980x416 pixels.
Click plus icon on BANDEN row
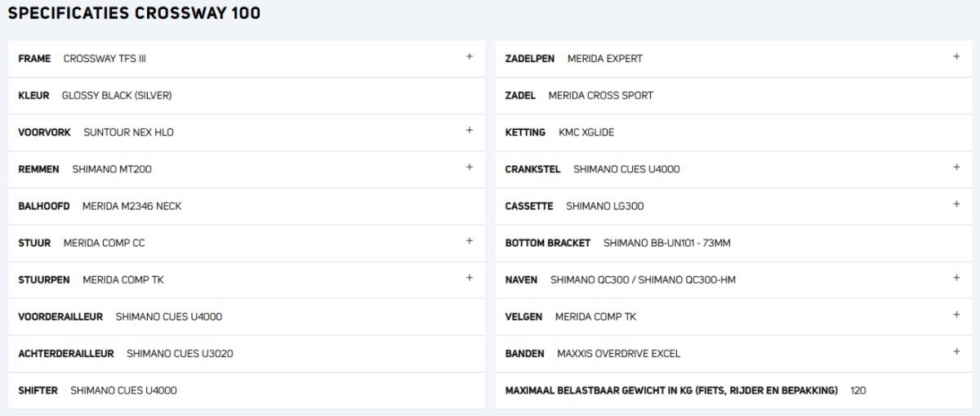pyautogui.click(x=956, y=351)
